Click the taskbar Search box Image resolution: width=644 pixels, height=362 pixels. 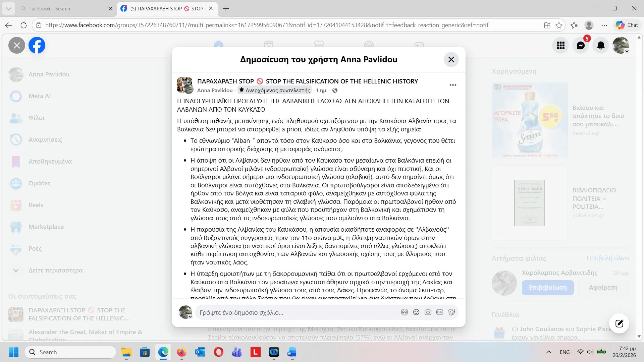pyautogui.click(x=70, y=352)
